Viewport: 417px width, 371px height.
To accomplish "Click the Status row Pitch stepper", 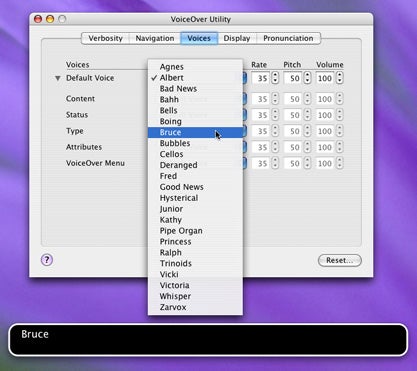I will point(307,115).
